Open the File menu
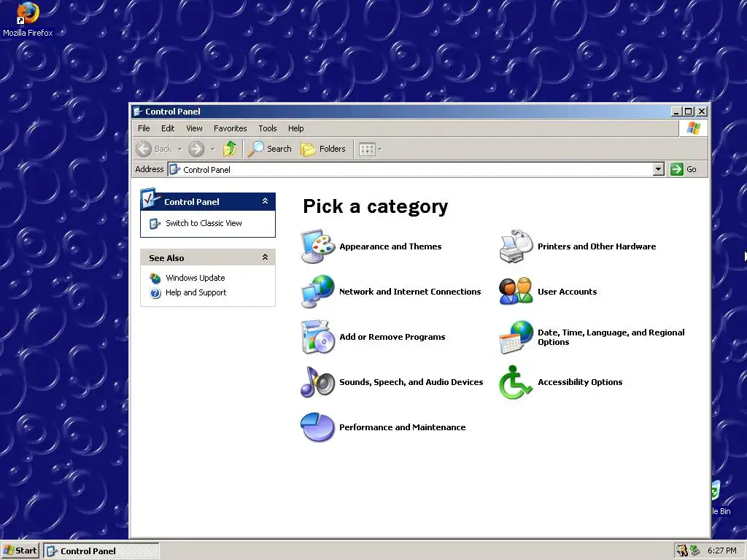Viewport: 747px width, 560px height. tap(144, 128)
